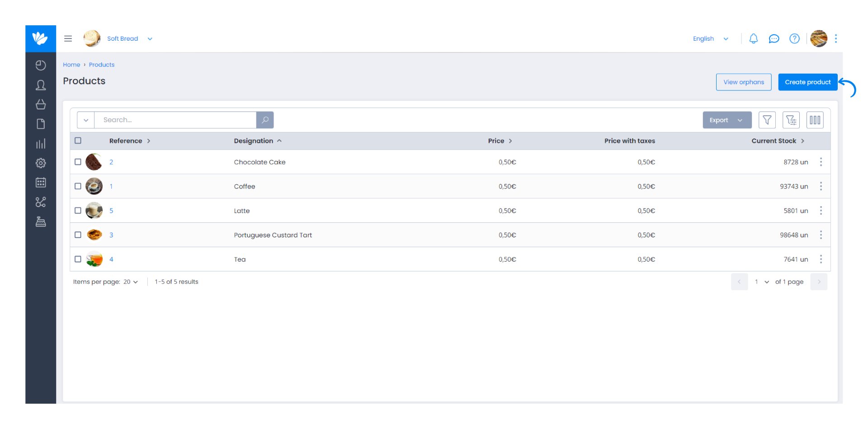Screen dimensions: 868x429
Task: Click the lotus logo in the corner
Action: coord(40,38)
